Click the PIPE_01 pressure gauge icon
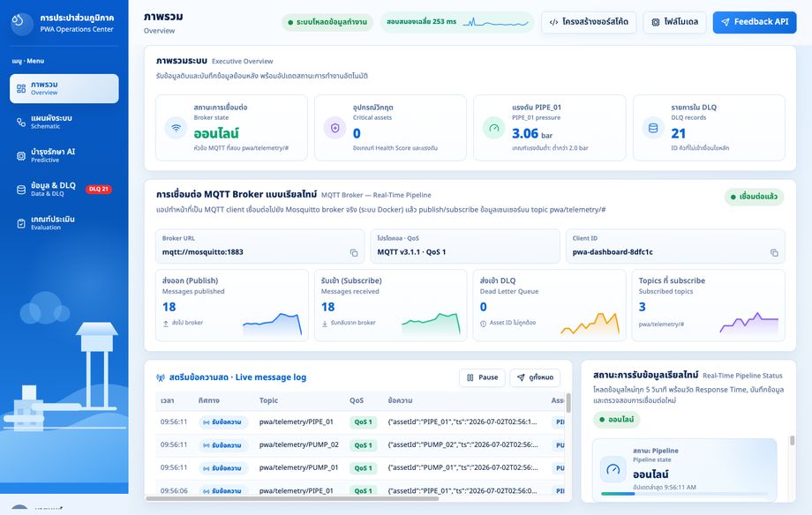Image resolution: width=812 pixels, height=515 pixels. [x=494, y=128]
